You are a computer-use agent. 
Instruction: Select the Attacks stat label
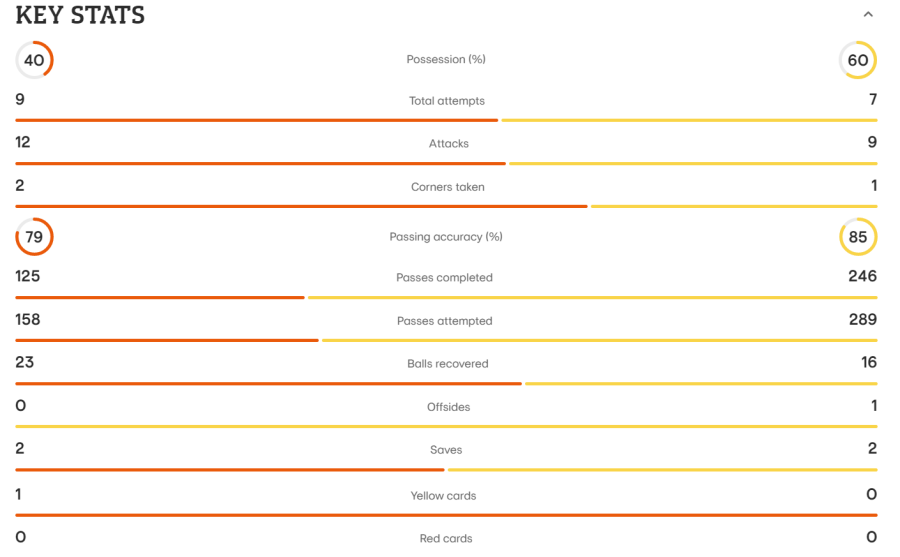pos(449,144)
